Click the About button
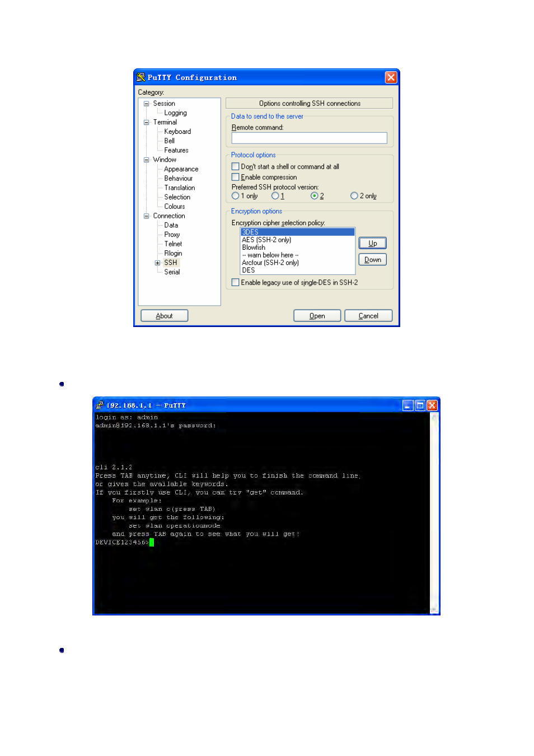The image size is (534, 756). 164,316
